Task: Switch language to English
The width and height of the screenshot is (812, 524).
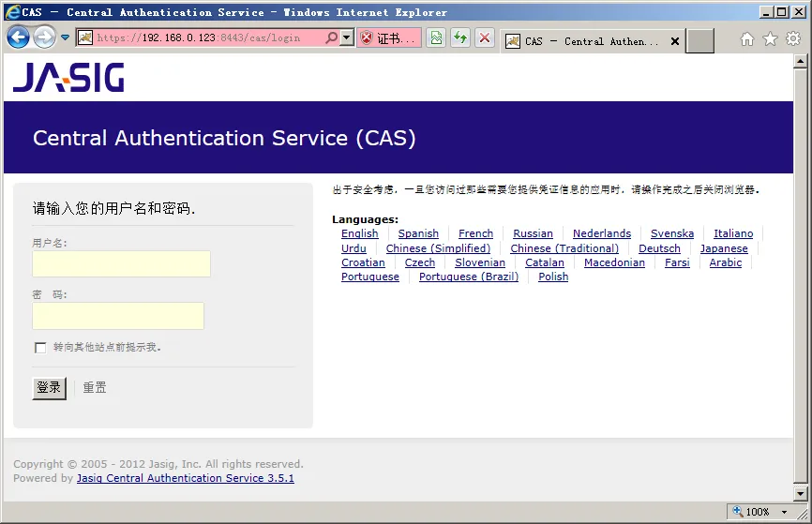Action: pyautogui.click(x=360, y=233)
